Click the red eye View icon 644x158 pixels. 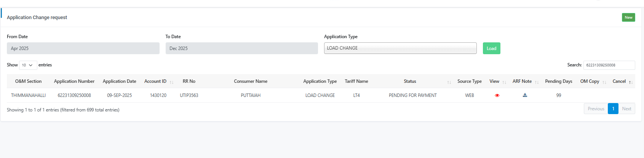(x=497, y=95)
